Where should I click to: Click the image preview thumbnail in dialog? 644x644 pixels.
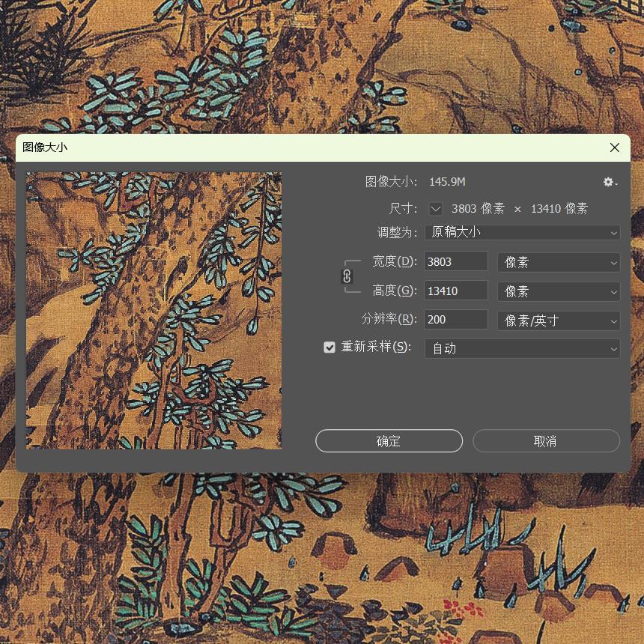pyautogui.click(x=154, y=311)
